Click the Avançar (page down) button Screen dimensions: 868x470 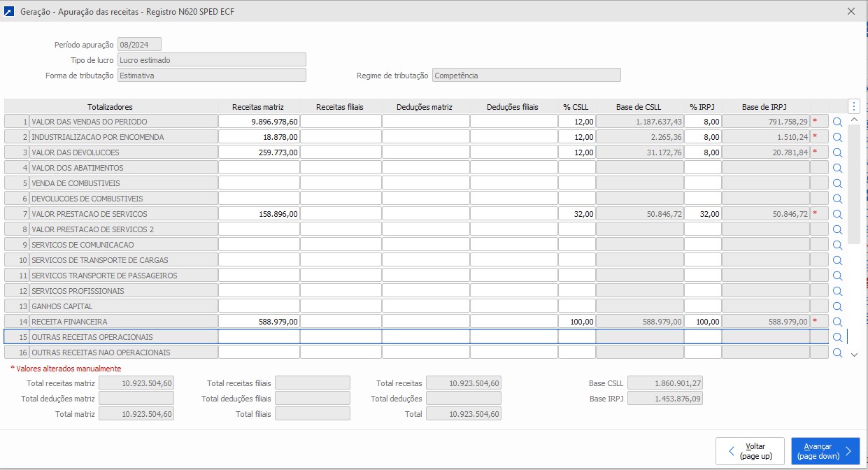click(825, 451)
